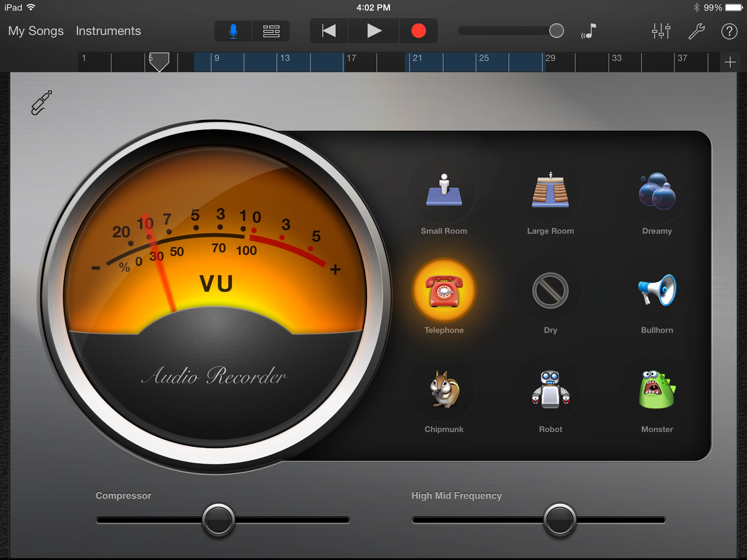Select the Bullhorn effect
Screen dimensions: 747x560
(x=657, y=290)
